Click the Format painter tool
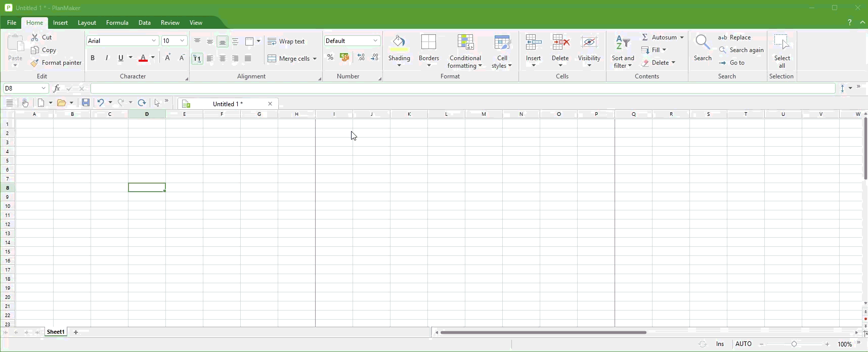 click(56, 63)
